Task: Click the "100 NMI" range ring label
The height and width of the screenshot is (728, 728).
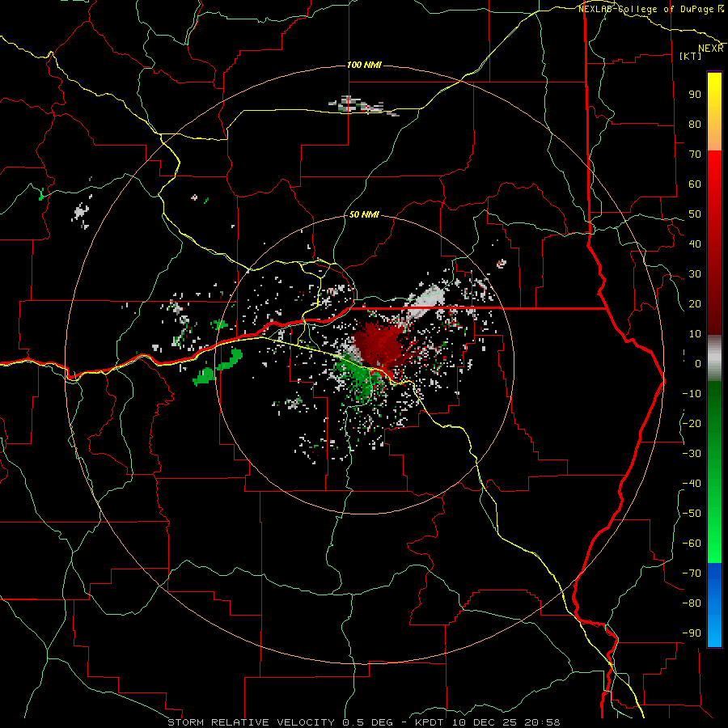Action: pos(364,65)
